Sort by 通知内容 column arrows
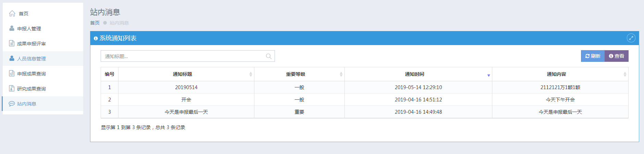644x154 pixels. click(625, 74)
